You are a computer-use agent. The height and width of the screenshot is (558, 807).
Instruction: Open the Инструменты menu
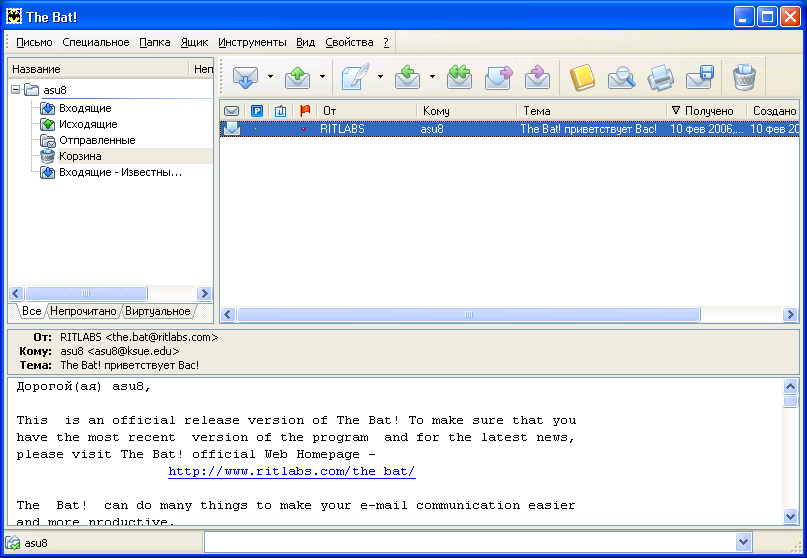point(252,42)
